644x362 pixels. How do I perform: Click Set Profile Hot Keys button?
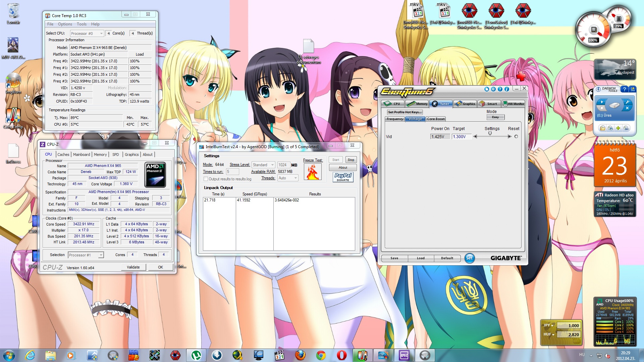pyautogui.click(x=405, y=112)
